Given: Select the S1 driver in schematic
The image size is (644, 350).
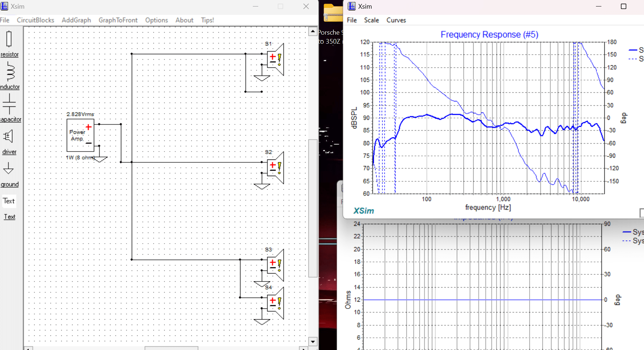Looking at the screenshot, I should click(x=275, y=59).
